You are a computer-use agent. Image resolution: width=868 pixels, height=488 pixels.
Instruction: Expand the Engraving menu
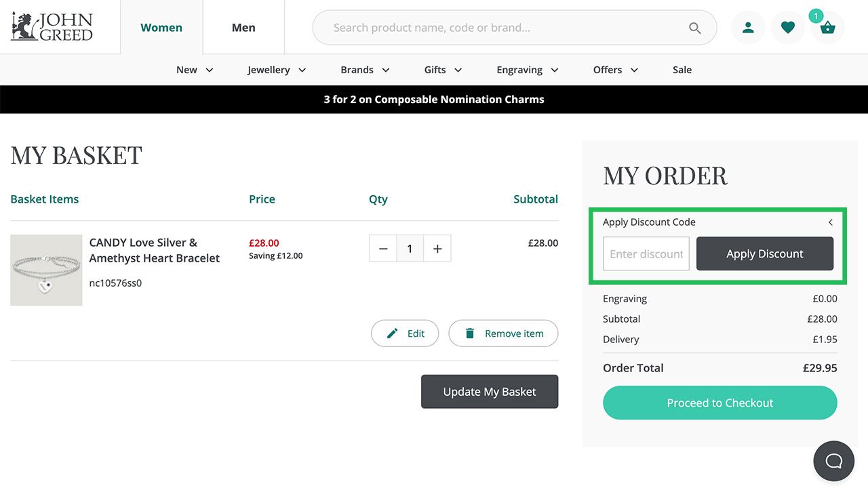(527, 70)
